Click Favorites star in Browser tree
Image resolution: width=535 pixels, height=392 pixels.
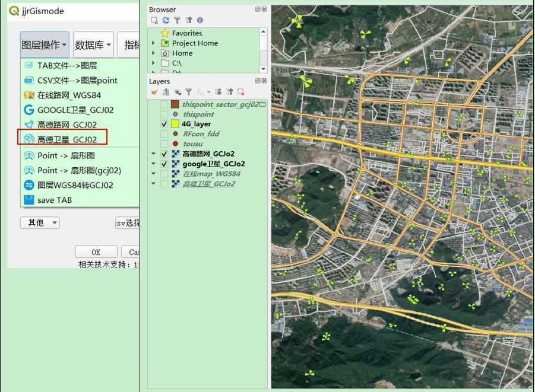point(165,33)
